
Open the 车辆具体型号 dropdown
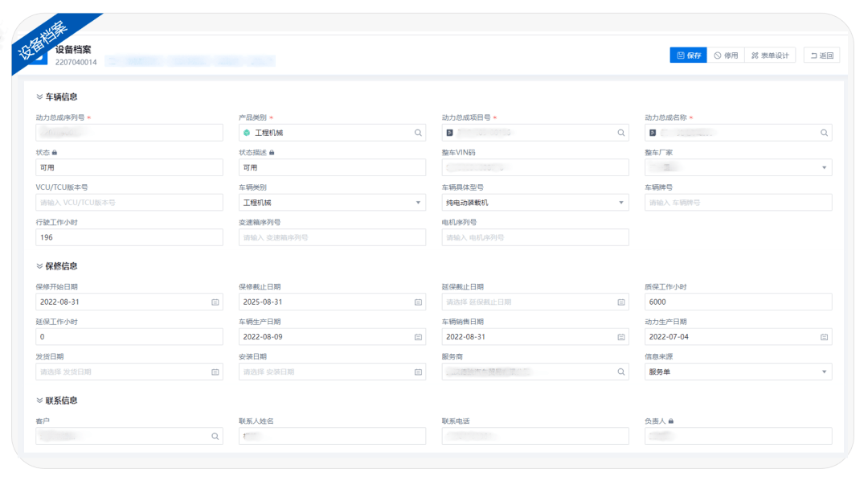[x=621, y=203]
